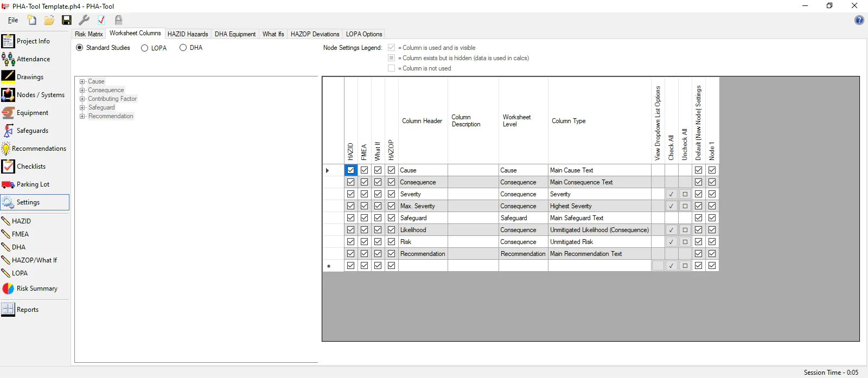Image resolution: width=868 pixels, height=378 pixels.
Task: Select Settings in the sidebar
Action: pyautogui.click(x=35, y=202)
